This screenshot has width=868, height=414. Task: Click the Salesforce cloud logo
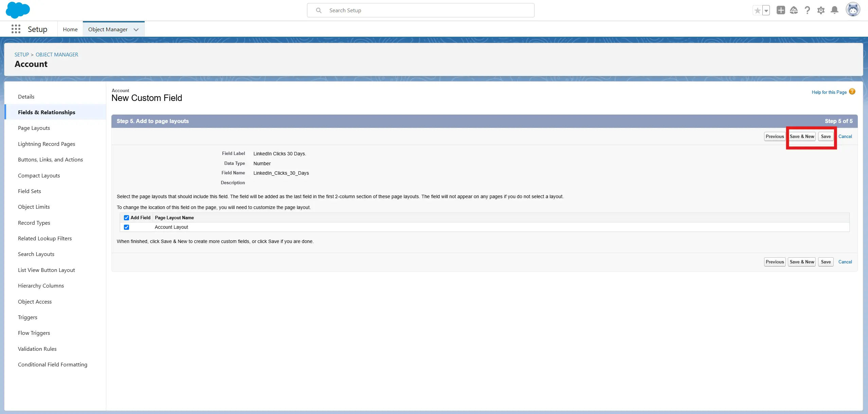coord(18,10)
